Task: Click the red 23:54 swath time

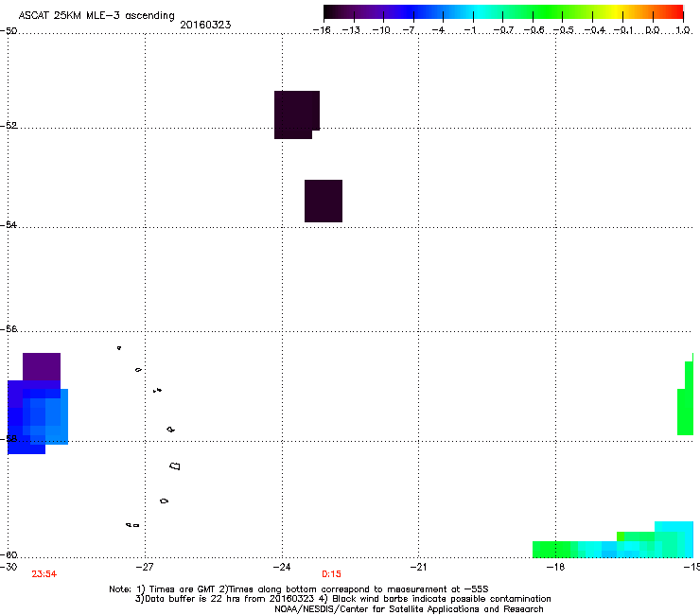Action: point(44,574)
